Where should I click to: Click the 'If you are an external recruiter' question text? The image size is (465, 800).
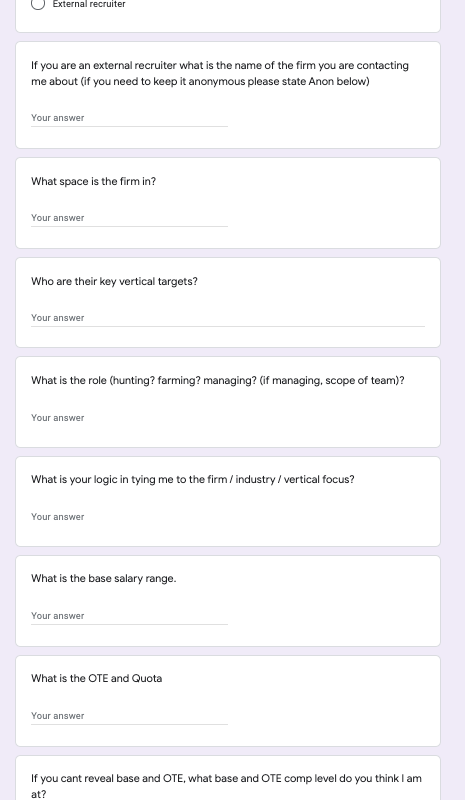(x=220, y=73)
